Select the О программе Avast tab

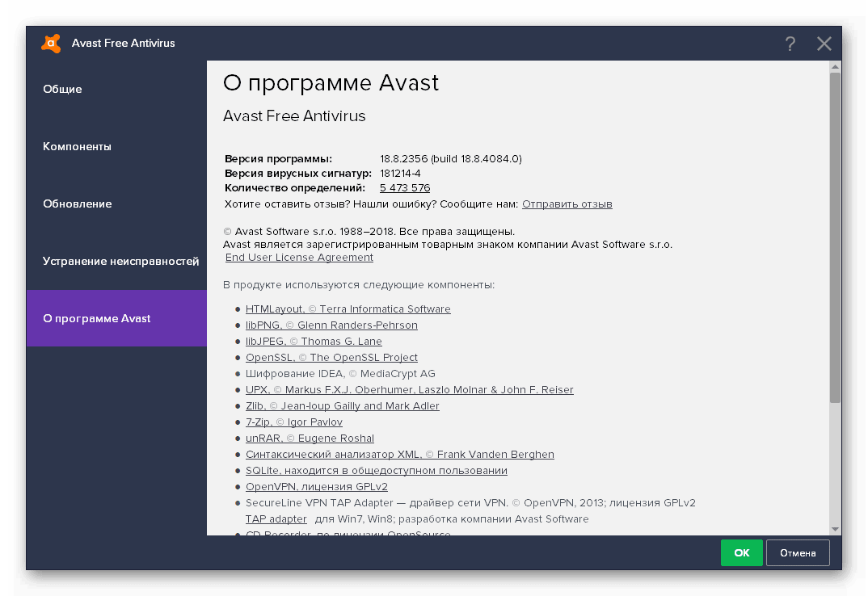(97, 318)
